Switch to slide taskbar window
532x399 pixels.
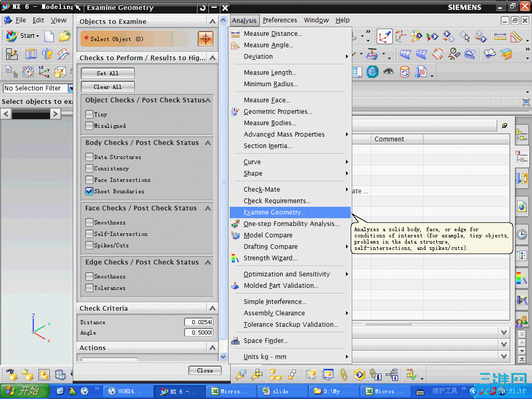pyautogui.click(x=282, y=391)
